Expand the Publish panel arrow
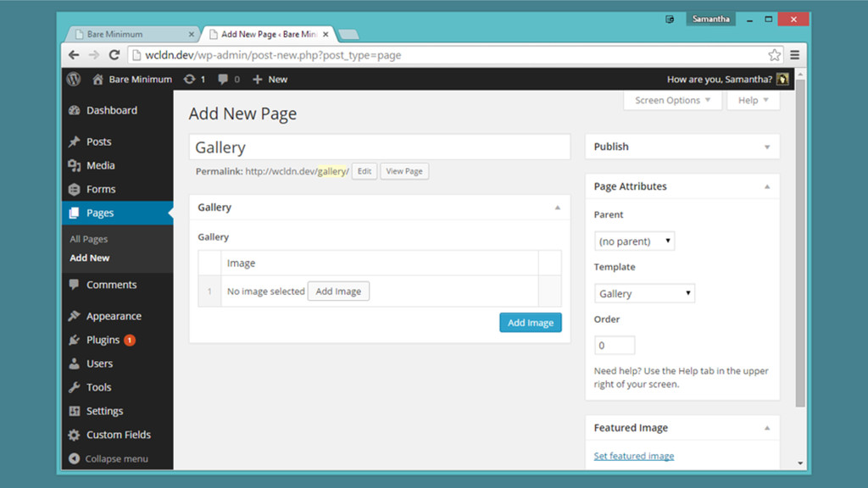The width and height of the screenshot is (868, 488). 767,147
